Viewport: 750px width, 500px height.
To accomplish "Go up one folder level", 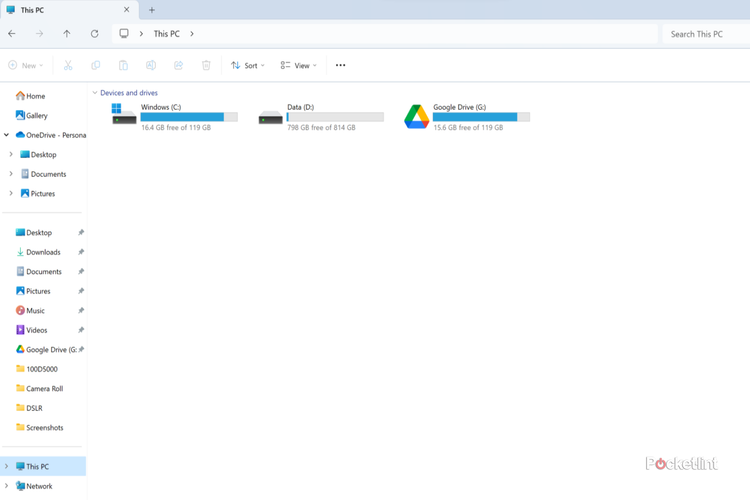I will click(x=66, y=34).
